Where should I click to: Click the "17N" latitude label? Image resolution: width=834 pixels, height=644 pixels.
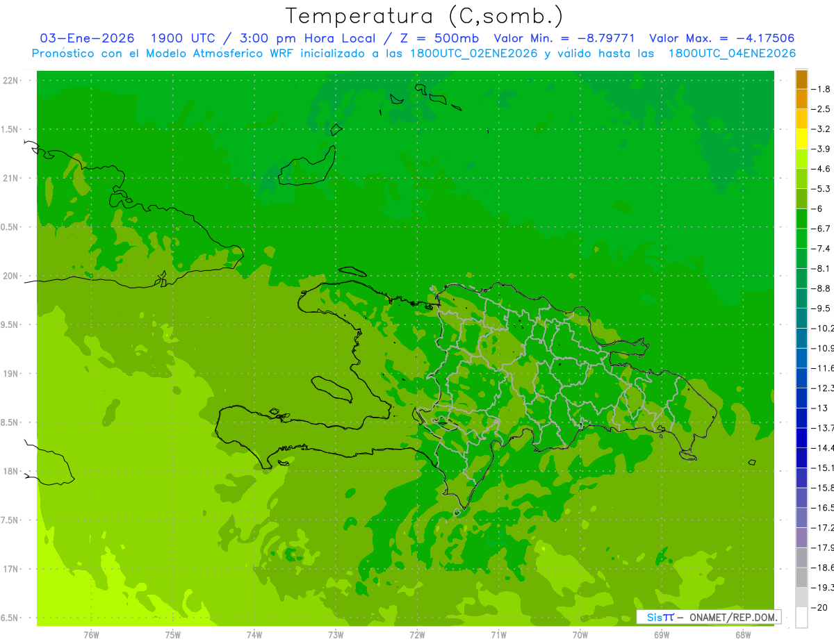point(10,569)
